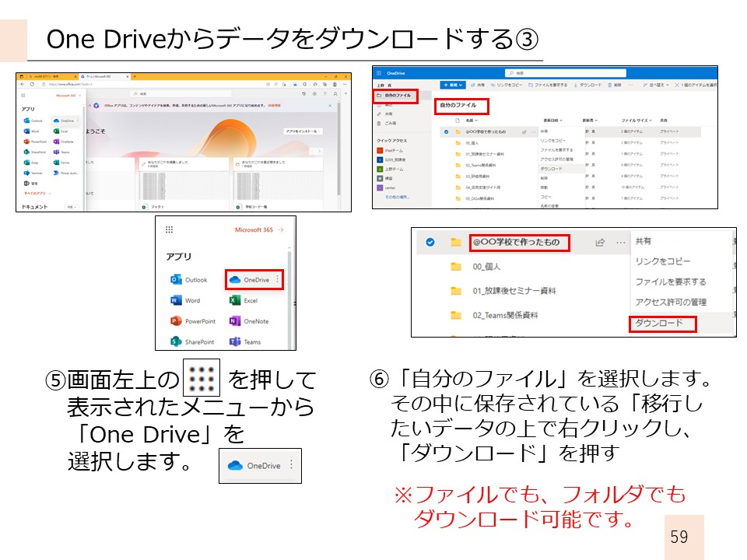
Task: Open the three-dots menu on enlarged @○○学校 row
Action: [620, 243]
